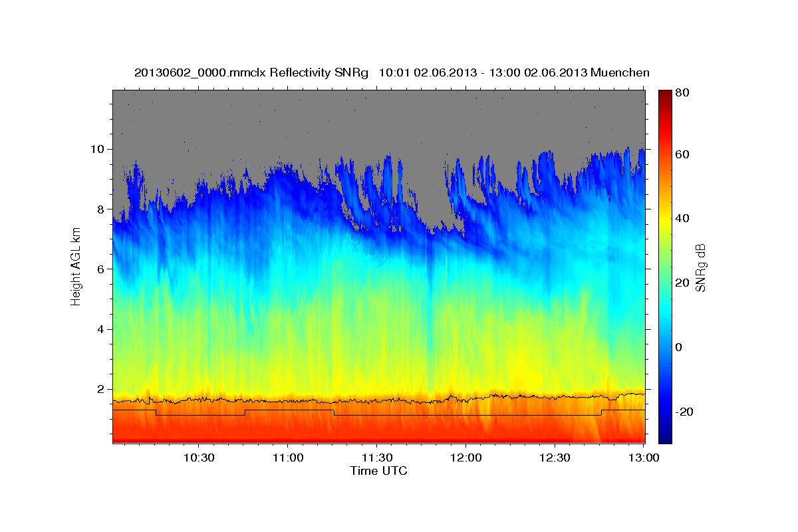
Task: Select the 12:30 time tick label
Action: [555, 458]
